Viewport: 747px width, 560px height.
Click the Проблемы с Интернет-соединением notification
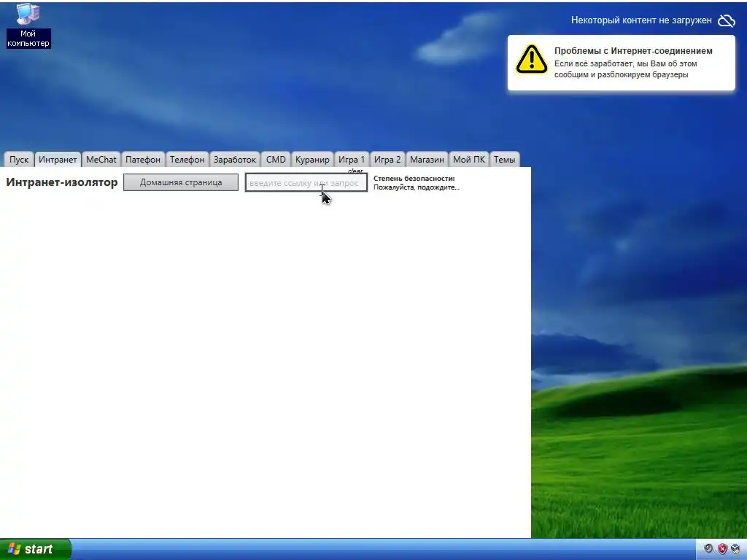[x=622, y=63]
